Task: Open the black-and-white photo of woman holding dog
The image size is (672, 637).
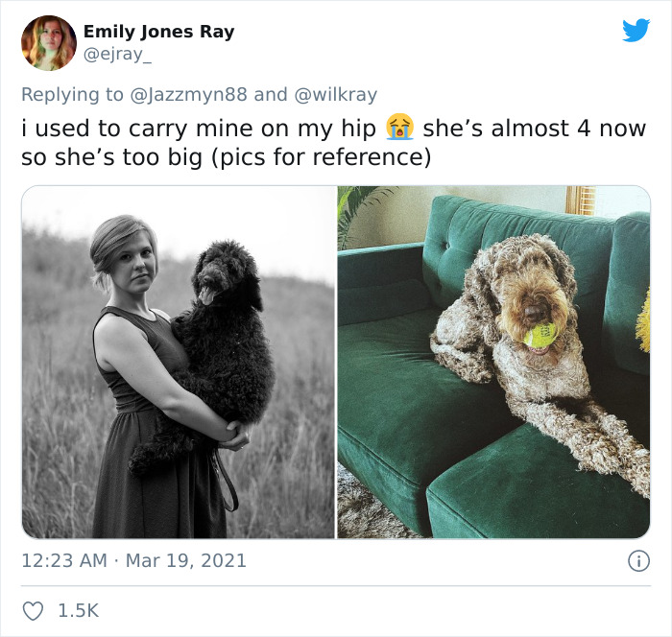Action: point(179,362)
